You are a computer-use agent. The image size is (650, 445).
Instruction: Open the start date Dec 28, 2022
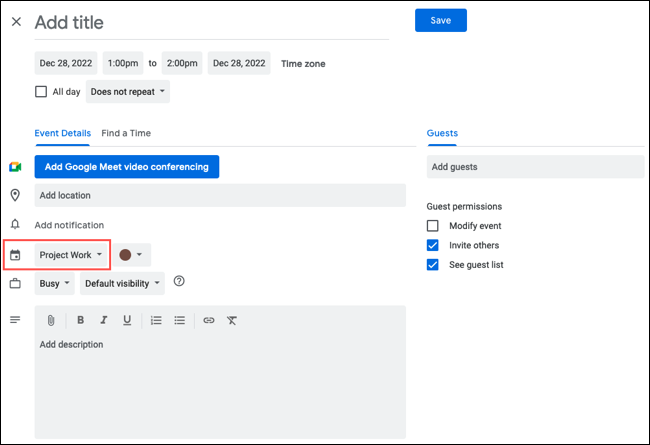click(x=66, y=63)
